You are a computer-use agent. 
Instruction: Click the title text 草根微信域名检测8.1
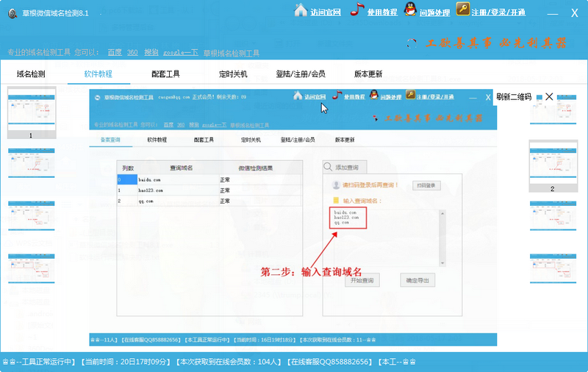click(56, 13)
